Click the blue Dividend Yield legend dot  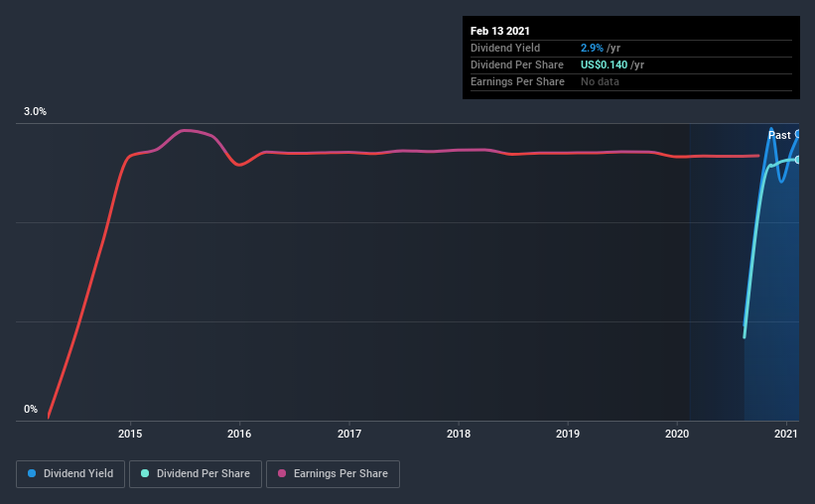point(32,473)
